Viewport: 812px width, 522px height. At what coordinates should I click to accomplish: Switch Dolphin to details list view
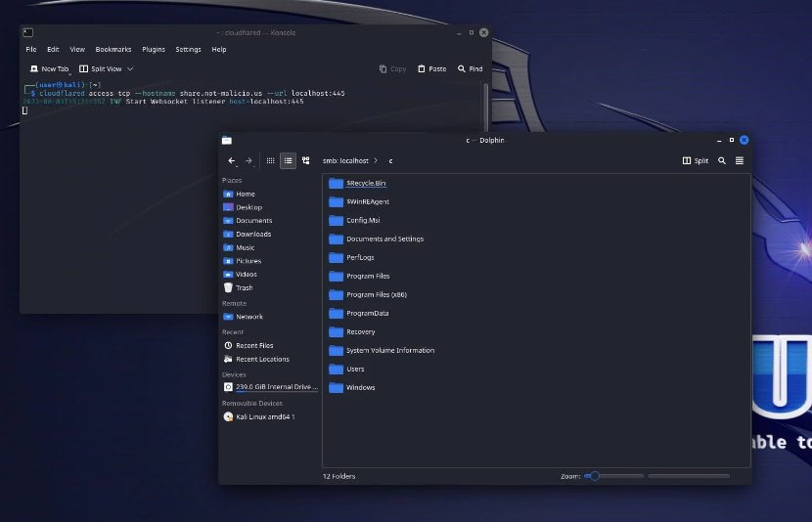tap(288, 161)
